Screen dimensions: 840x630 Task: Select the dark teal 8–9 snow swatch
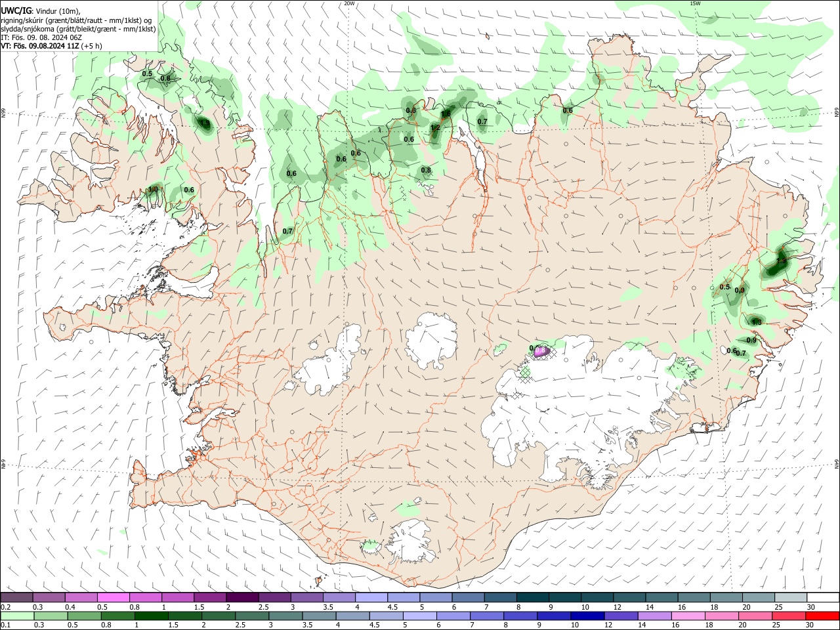pyautogui.click(x=532, y=598)
